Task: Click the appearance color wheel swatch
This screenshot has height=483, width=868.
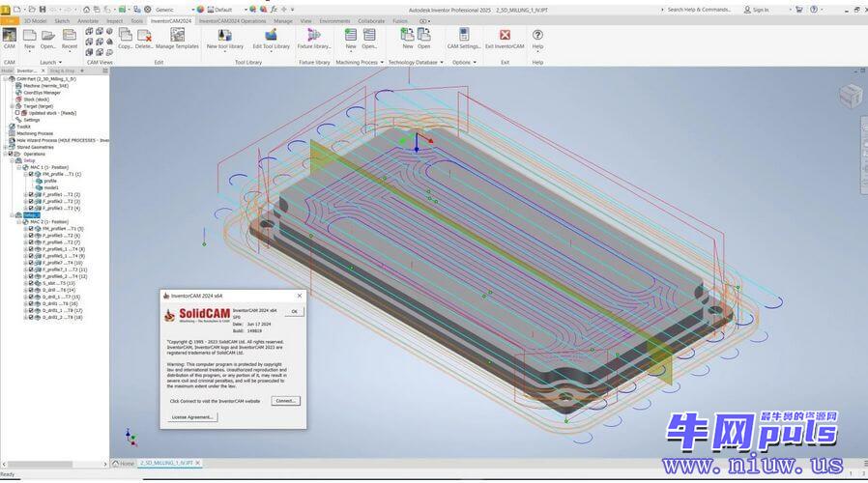Action: click(200, 10)
